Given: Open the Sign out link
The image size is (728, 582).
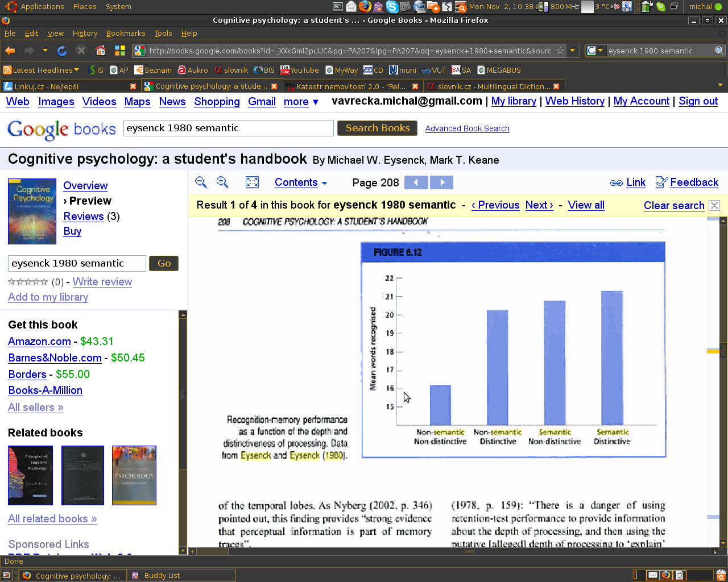Looking at the screenshot, I should point(698,101).
